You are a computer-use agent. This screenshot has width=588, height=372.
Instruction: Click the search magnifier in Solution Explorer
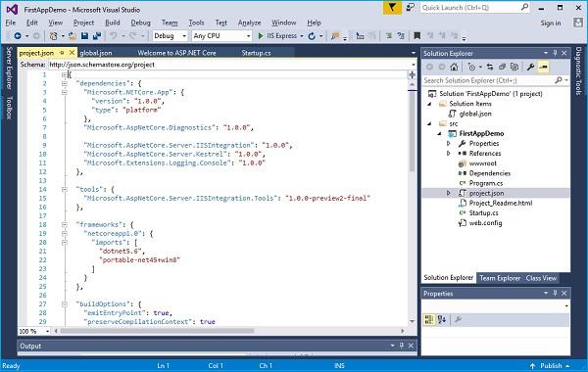(x=559, y=80)
